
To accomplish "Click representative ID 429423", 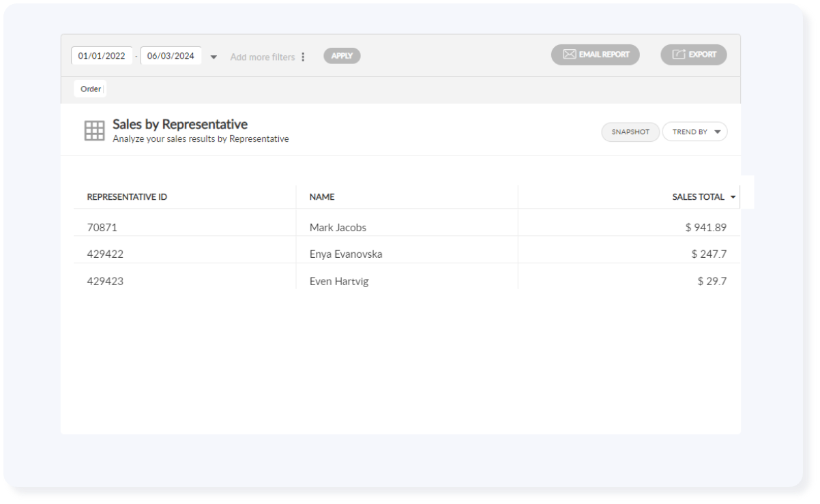I will (x=105, y=281).
